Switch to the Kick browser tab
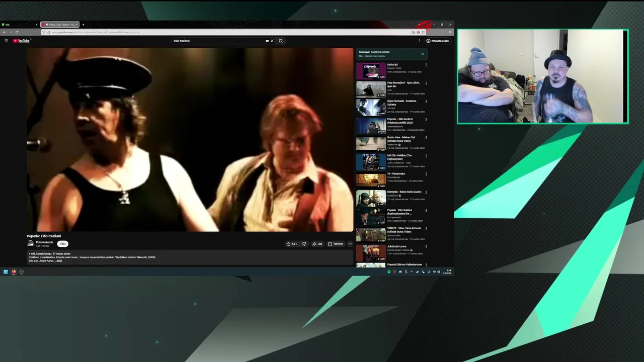The image size is (644, 362). tap(20, 24)
